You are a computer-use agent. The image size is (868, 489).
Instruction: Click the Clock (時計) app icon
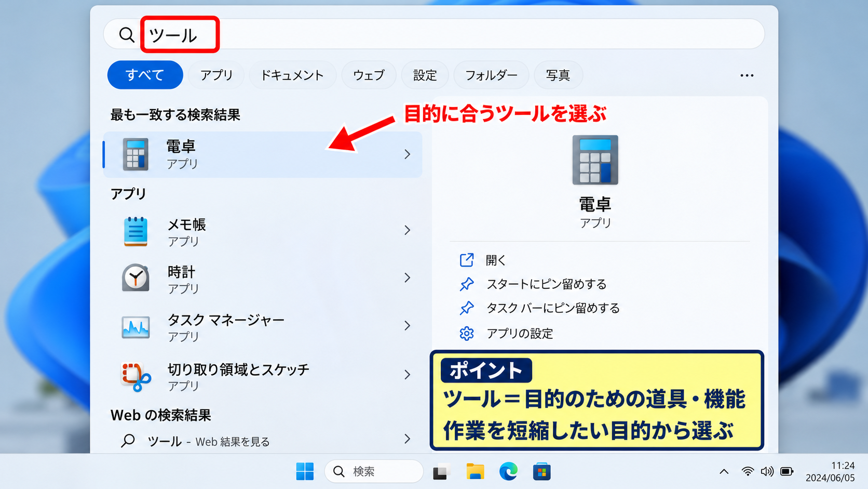135,277
